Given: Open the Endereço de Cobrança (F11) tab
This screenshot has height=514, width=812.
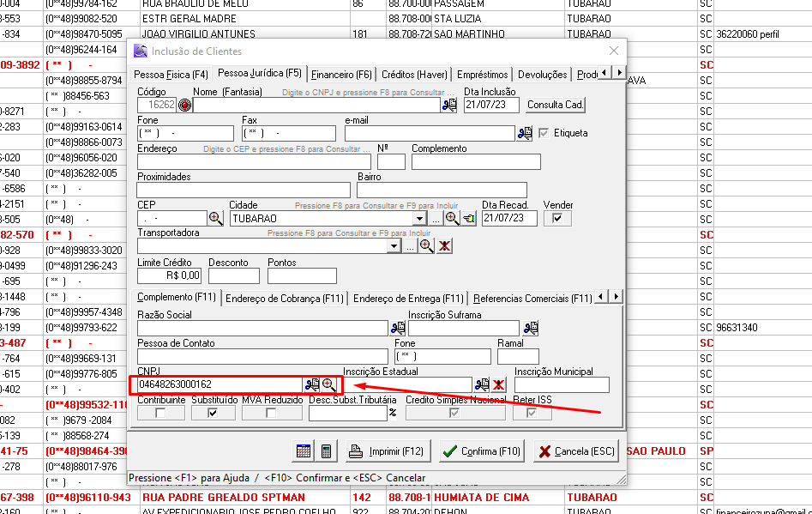Looking at the screenshot, I should coord(284,299).
